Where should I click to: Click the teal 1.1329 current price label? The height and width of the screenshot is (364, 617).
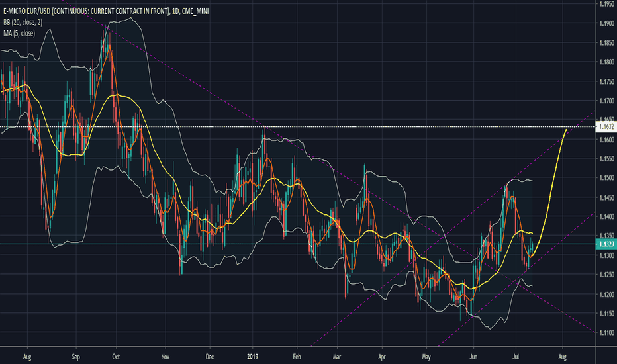tap(606, 244)
